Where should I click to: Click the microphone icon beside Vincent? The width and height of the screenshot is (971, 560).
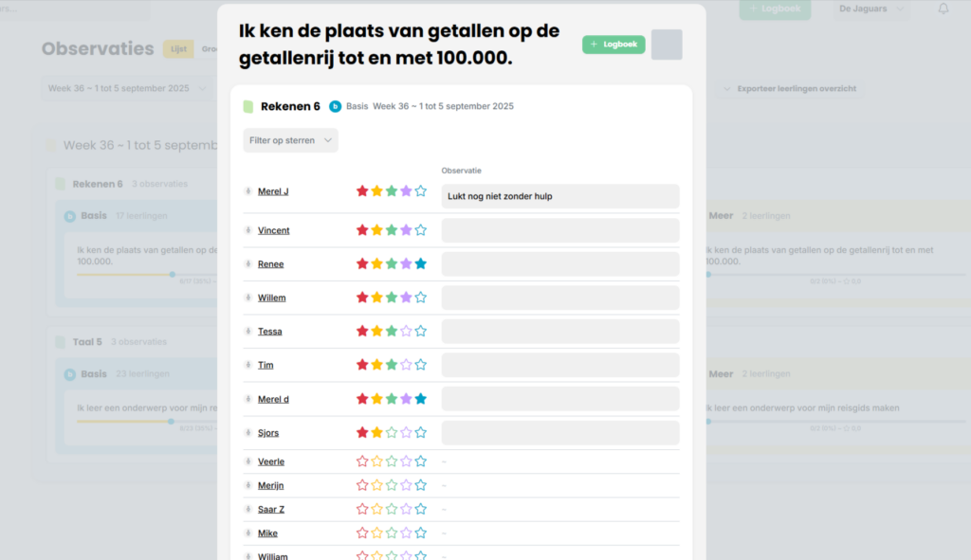coord(247,230)
